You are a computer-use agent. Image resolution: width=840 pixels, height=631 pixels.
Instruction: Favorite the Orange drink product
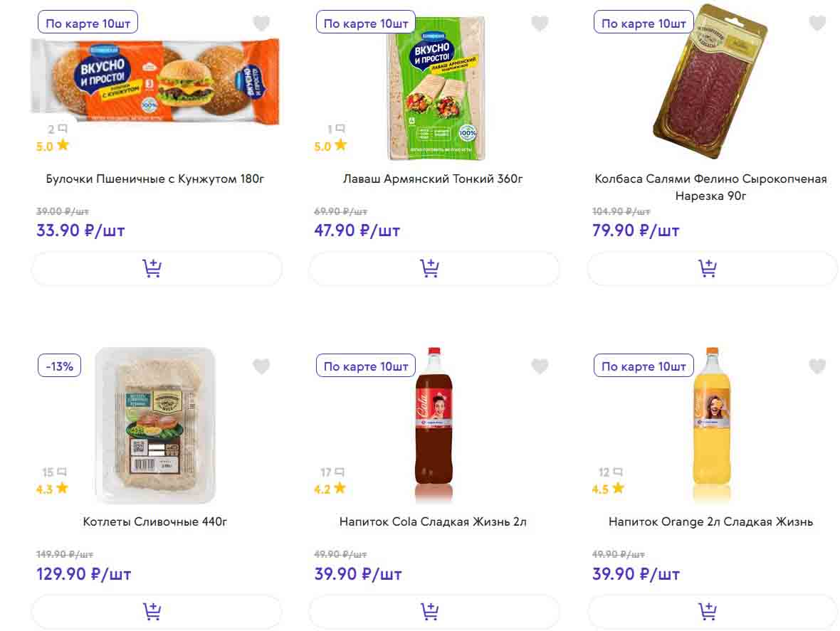817,366
